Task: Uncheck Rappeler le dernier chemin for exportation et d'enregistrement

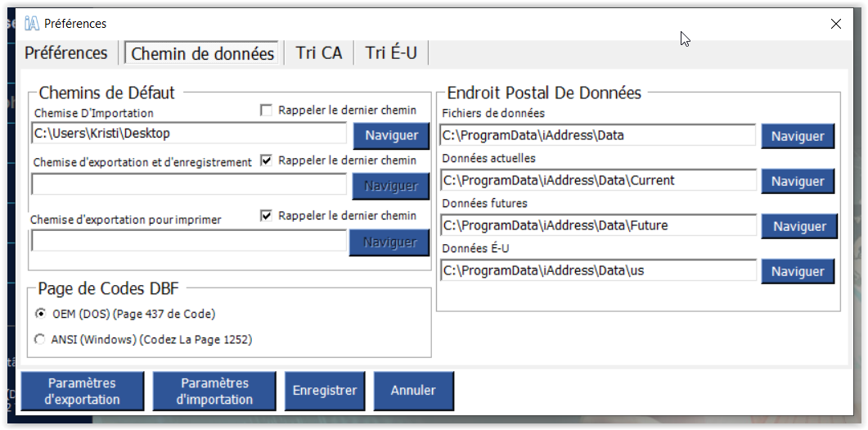Action: (266, 161)
